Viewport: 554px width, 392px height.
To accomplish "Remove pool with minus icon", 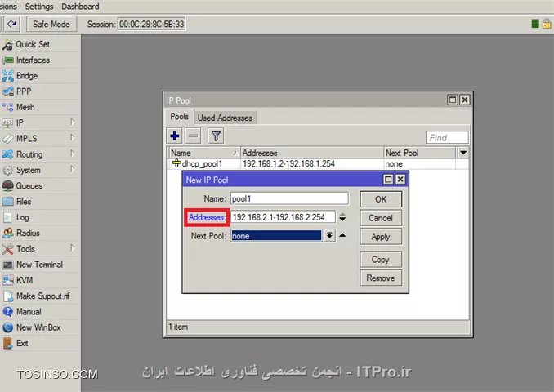I will [x=193, y=136].
